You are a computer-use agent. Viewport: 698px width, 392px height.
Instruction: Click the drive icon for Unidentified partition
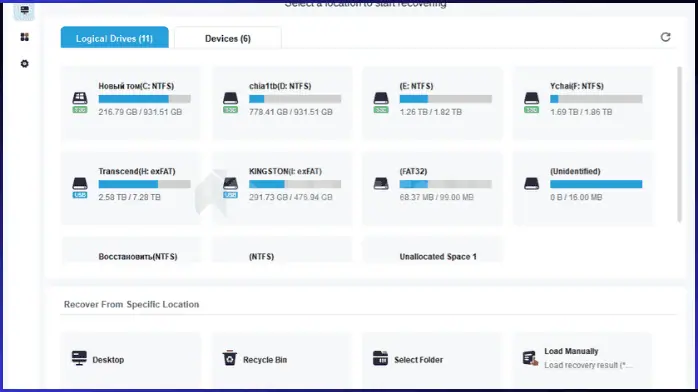pyautogui.click(x=531, y=183)
